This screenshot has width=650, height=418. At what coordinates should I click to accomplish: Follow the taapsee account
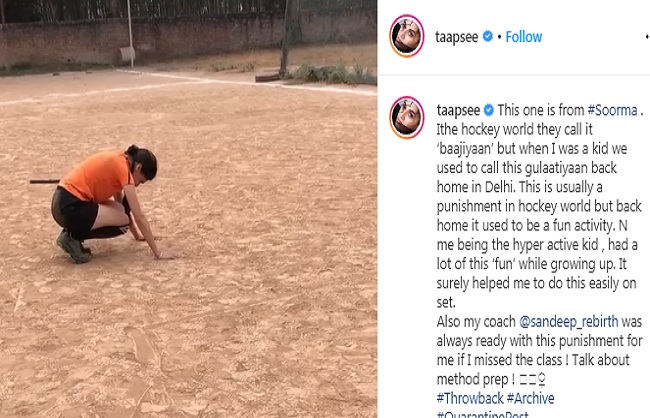(524, 37)
